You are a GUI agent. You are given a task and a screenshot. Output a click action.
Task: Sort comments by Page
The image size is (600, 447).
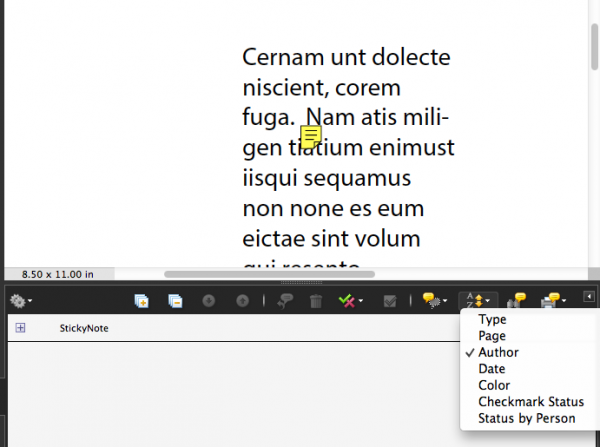click(x=492, y=336)
